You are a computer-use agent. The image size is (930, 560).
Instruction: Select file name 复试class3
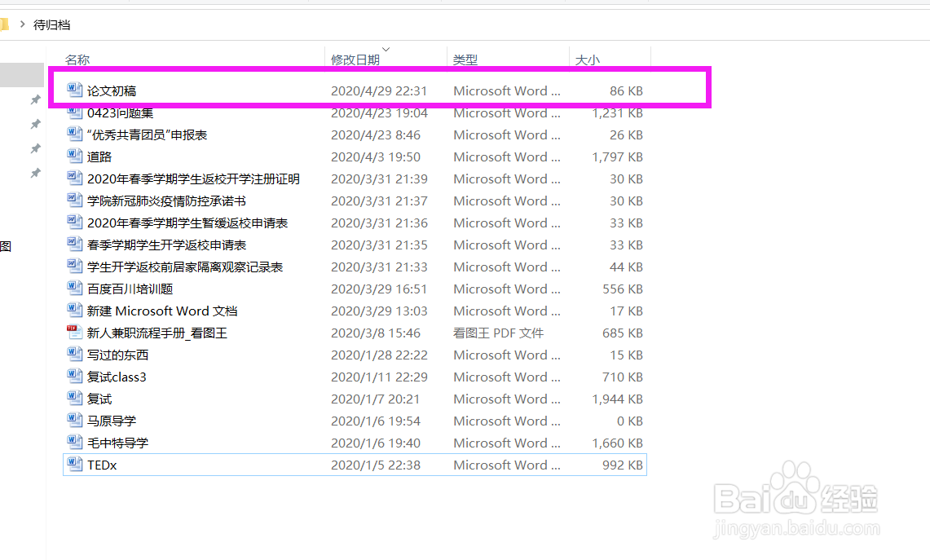point(117,376)
